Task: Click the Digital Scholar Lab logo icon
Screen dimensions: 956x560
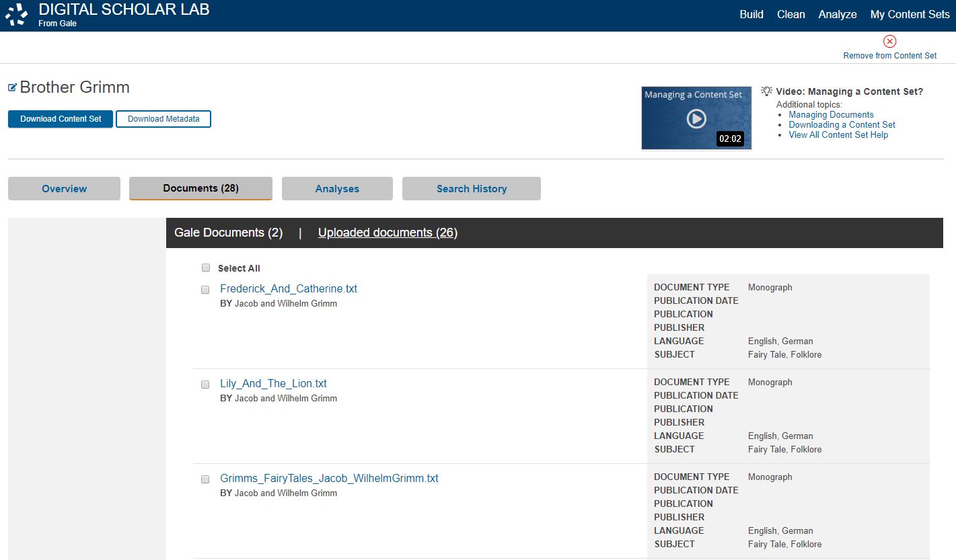Action: (17, 14)
